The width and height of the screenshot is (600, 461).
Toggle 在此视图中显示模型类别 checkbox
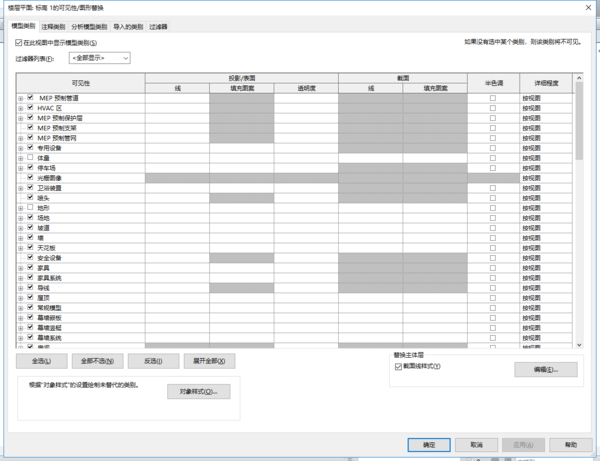click(x=19, y=43)
